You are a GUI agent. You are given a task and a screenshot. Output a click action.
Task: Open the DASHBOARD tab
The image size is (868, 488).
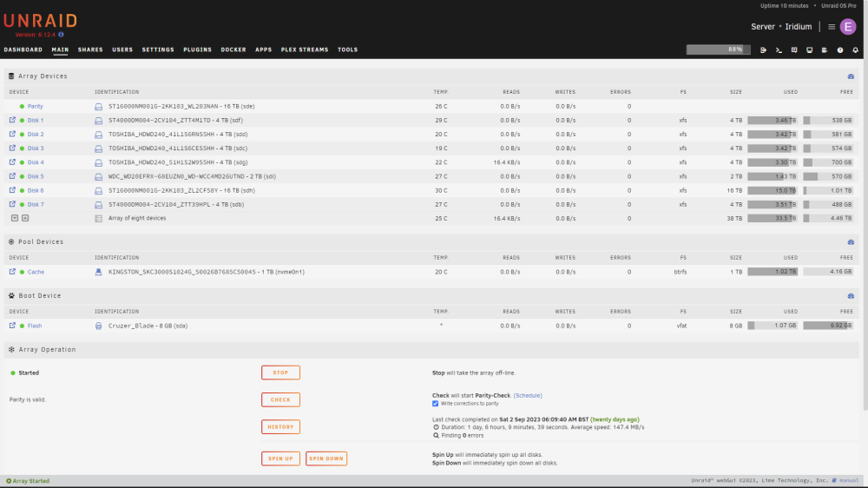[x=23, y=49]
